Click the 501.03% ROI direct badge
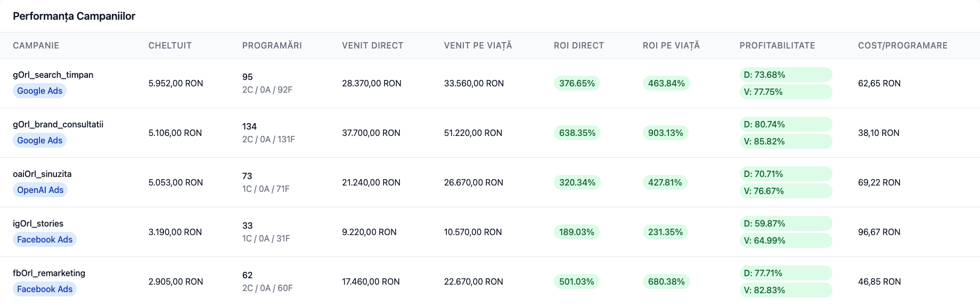The width and height of the screenshot is (980, 306). (x=577, y=281)
